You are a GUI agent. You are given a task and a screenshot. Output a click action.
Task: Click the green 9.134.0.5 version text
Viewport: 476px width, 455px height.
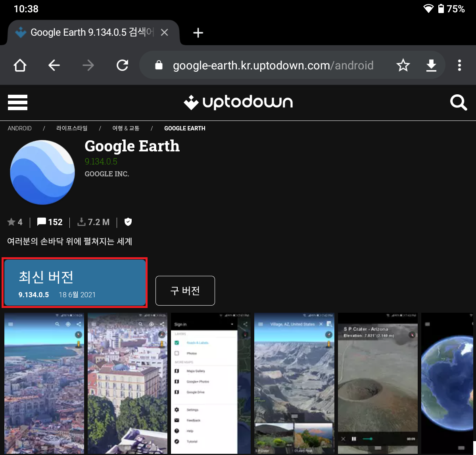coord(101,162)
